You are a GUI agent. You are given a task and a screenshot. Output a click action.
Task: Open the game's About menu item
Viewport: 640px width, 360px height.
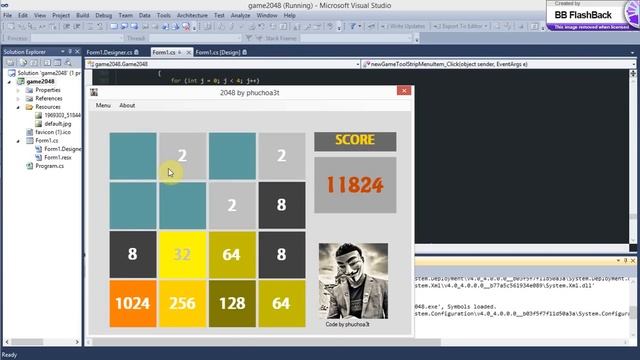click(127, 105)
